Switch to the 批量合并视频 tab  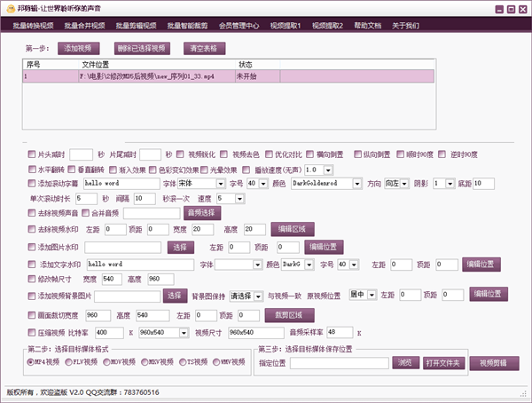(83, 27)
